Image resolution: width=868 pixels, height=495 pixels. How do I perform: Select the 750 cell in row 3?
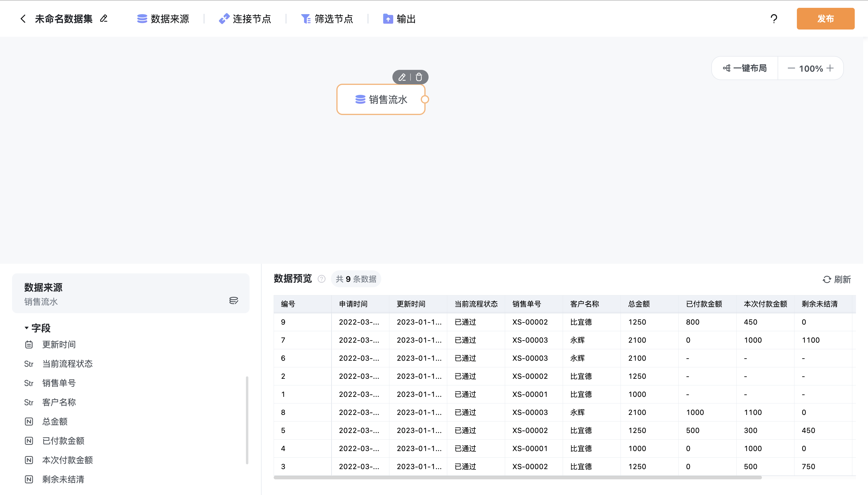coord(823,466)
